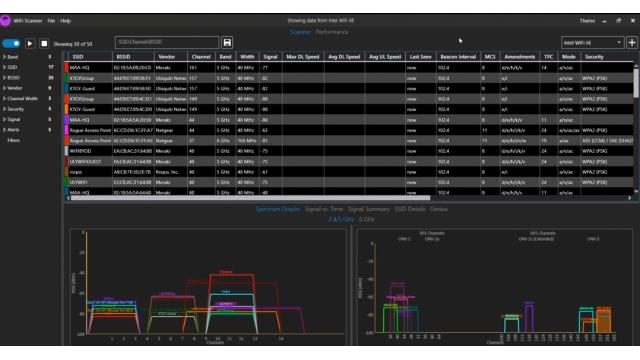The width and height of the screenshot is (640, 360).
Task: Sort by the Avg UL Speed column
Action: 385,57
